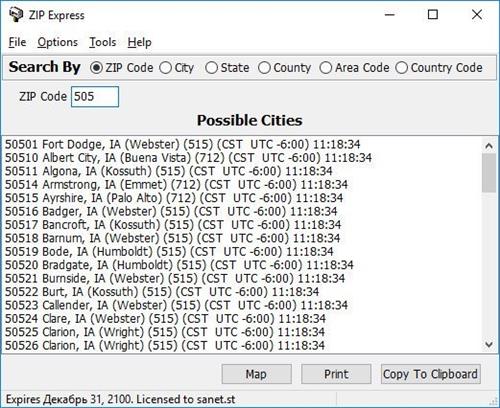Image resolution: width=500 pixels, height=408 pixels.
Task: Click the ZIP Code input field
Action: tap(95, 97)
